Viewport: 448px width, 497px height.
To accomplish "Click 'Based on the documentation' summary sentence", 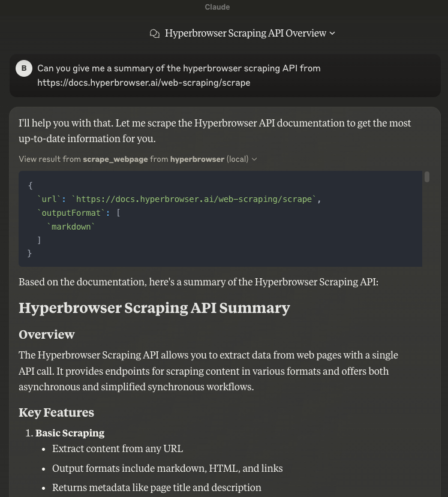I will pyautogui.click(x=199, y=282).
